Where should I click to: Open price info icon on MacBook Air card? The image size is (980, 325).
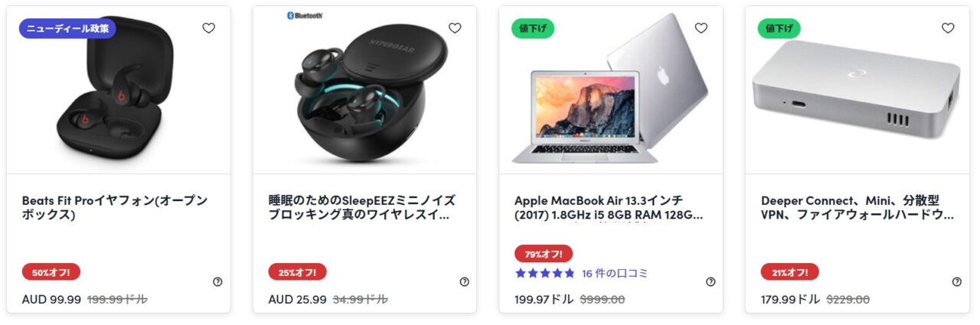(710, 282)
